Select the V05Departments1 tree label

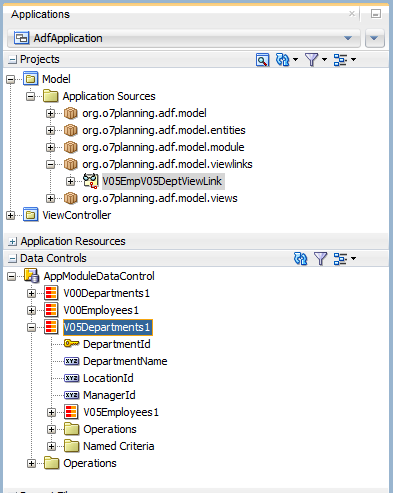point(108,327)
